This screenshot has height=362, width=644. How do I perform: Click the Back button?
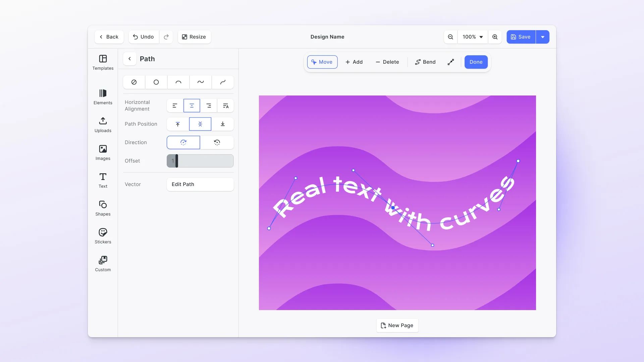[x=109, y=37]
